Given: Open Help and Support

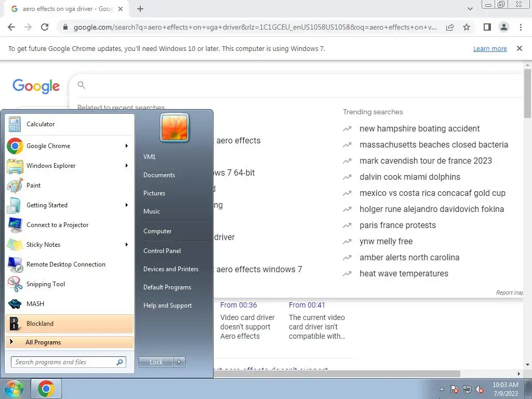Looking at the screenshot, I should pyautogui.click(x=168, y=305).
